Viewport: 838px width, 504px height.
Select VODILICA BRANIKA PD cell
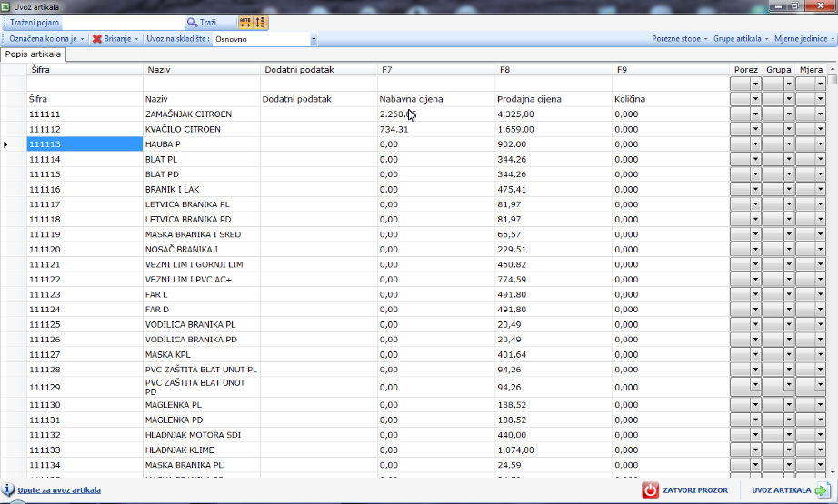coord(202,340)
